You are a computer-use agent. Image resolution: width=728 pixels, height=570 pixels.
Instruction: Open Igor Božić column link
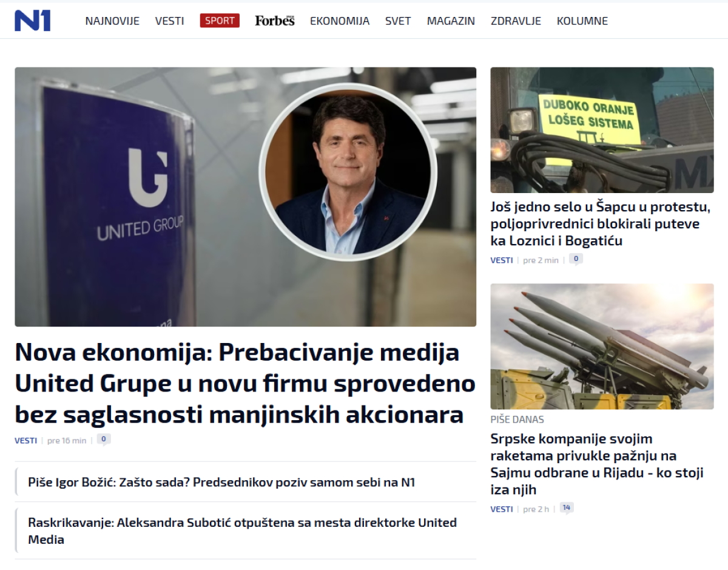click(221, 483)
